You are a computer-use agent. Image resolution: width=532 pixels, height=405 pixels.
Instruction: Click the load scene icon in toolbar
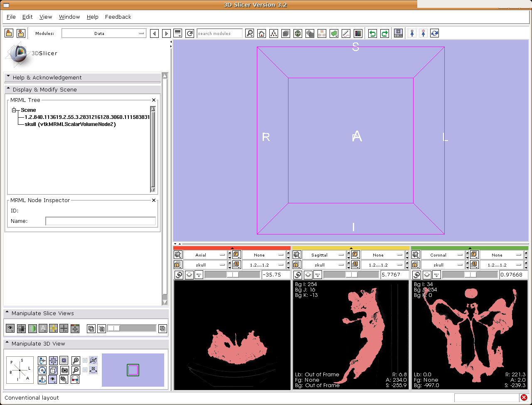[9, 33]
